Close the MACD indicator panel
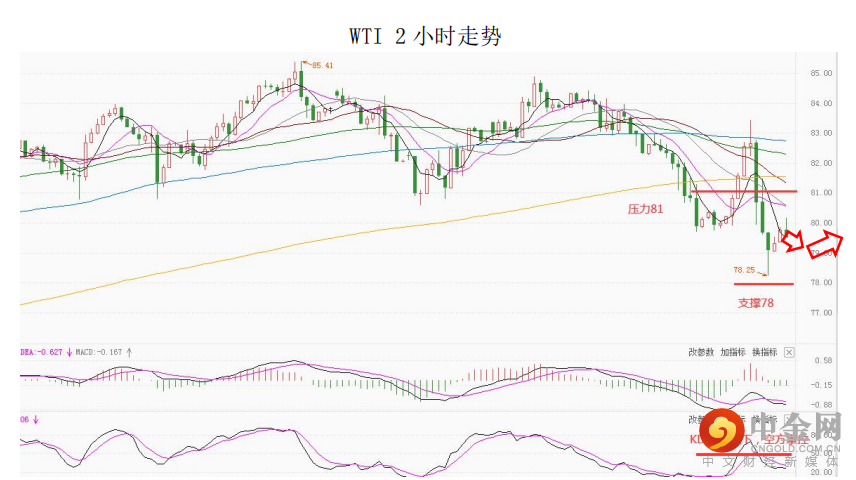Viewport: 856px width, 480px height. point(788,352)
